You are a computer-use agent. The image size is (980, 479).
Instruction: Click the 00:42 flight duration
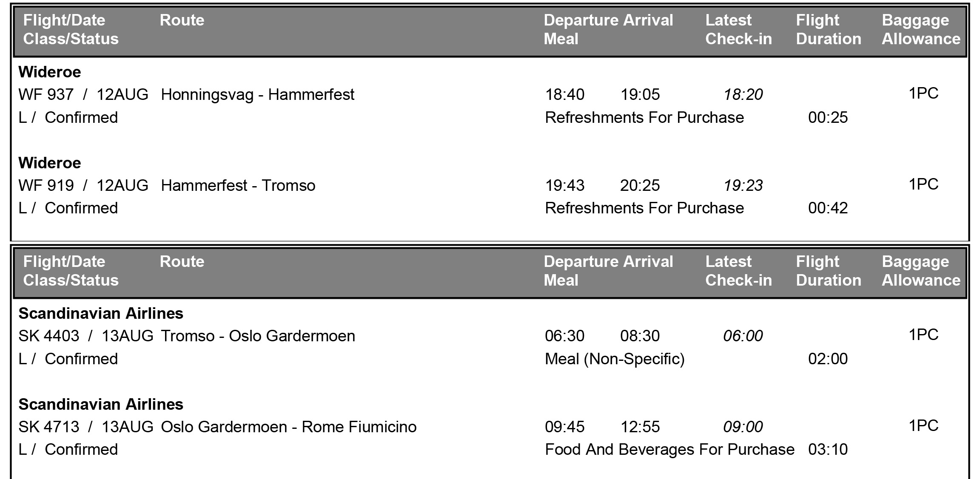pos(828,208)
